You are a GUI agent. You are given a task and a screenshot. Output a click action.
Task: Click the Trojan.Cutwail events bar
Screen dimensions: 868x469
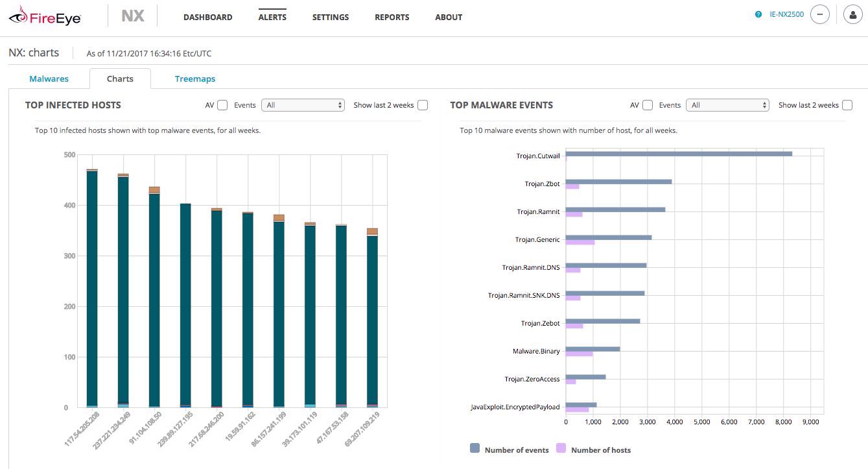click(679, 154)
